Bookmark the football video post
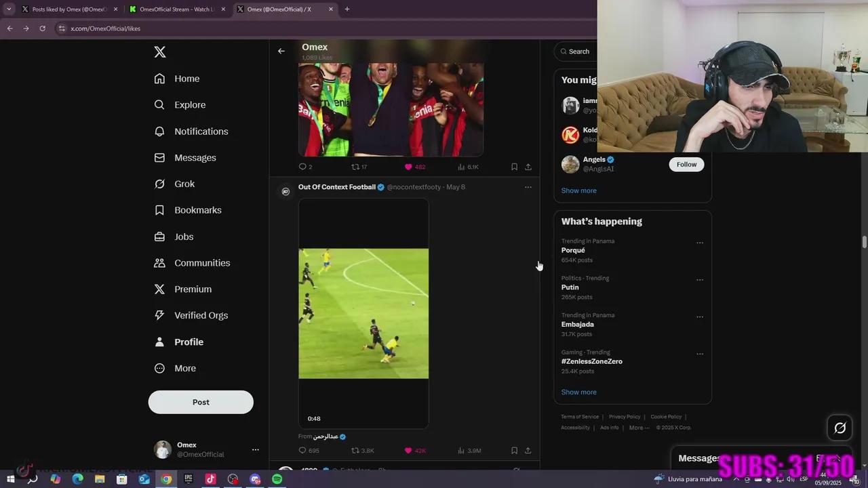Screen dimensions: 868x488 click(514, 451)
